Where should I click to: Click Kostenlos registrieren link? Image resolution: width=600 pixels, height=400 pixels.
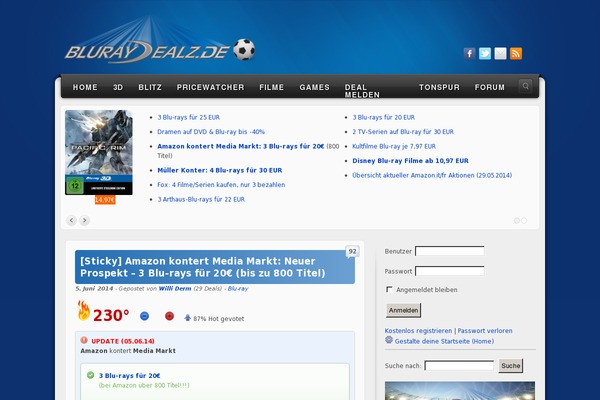tap(418, 331)
